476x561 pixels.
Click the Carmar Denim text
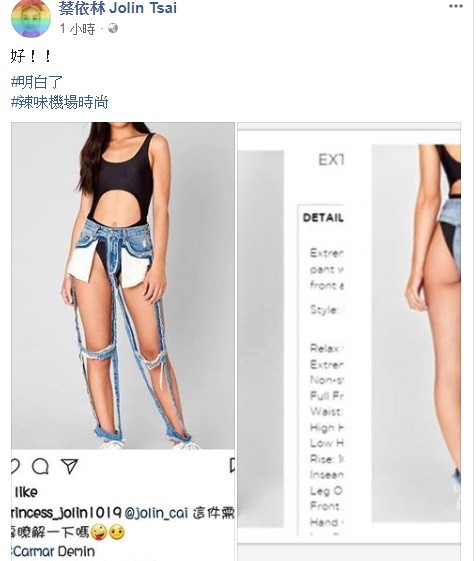(54, 551)
